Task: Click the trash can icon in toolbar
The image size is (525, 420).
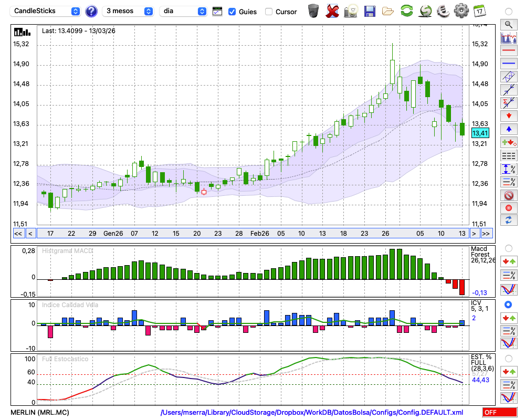Action: (313, 10)
